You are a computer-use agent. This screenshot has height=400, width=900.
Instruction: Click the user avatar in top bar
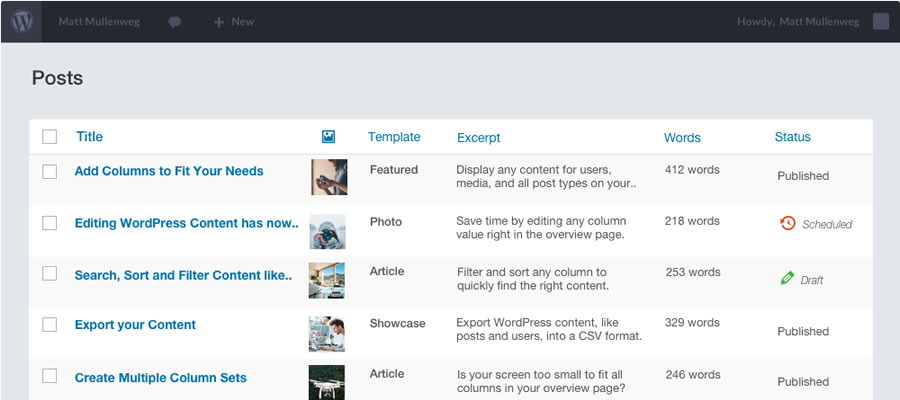coord(880,21)
